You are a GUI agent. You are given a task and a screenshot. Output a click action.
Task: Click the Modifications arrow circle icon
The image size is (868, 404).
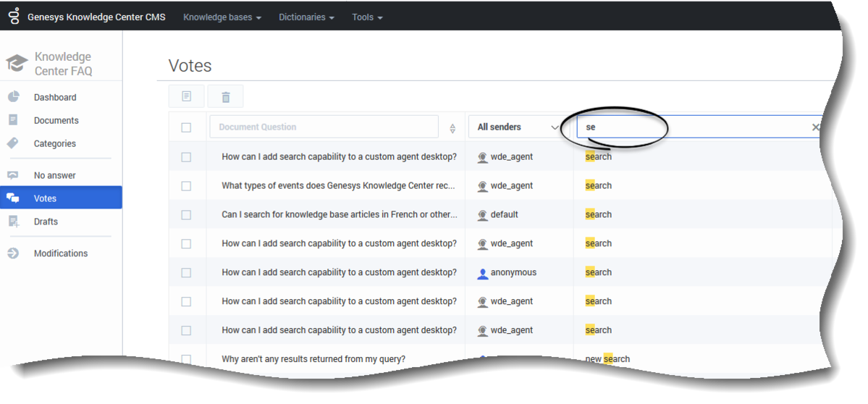coord(13,253)
